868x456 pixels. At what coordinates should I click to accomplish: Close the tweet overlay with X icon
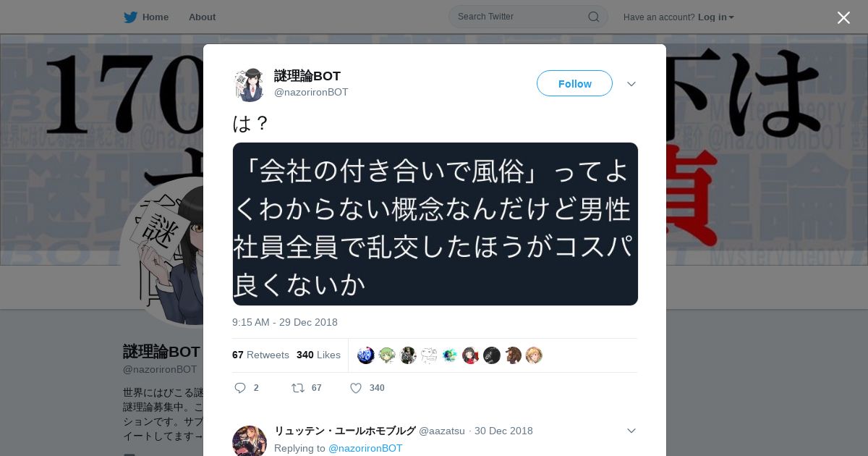pos(843,17)
